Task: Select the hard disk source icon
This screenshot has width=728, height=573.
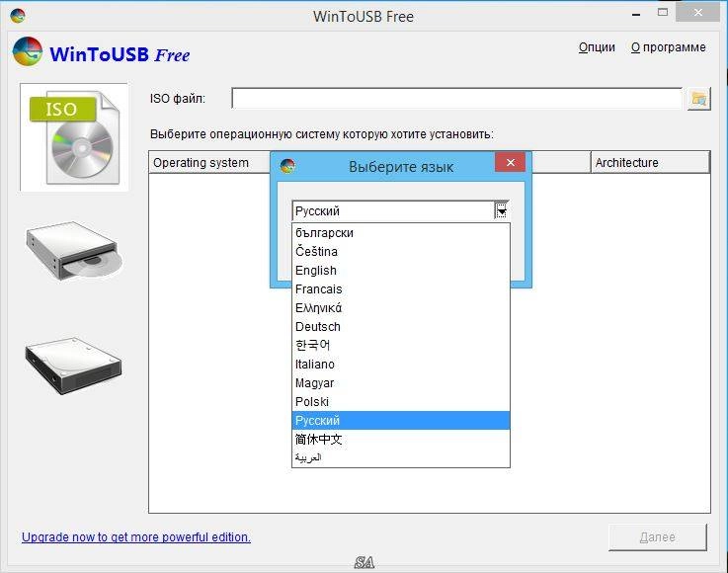Action: coord(73,367)
